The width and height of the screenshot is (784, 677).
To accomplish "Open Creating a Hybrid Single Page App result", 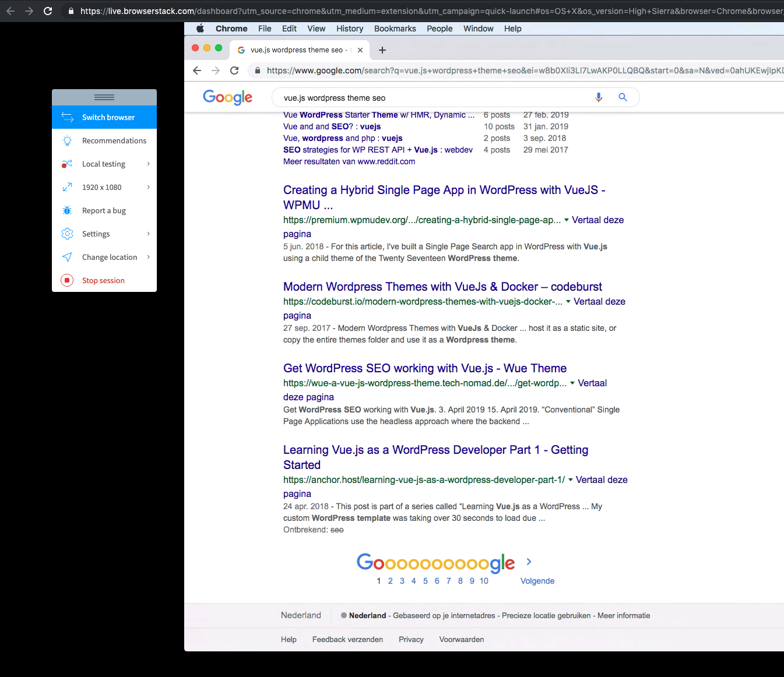I will coord(444,198).
